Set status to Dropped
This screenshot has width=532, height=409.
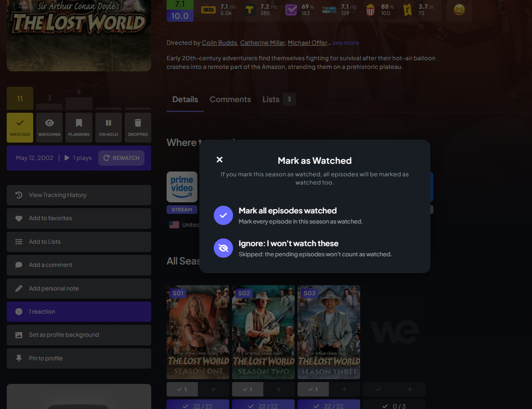[x=138, y=128]
